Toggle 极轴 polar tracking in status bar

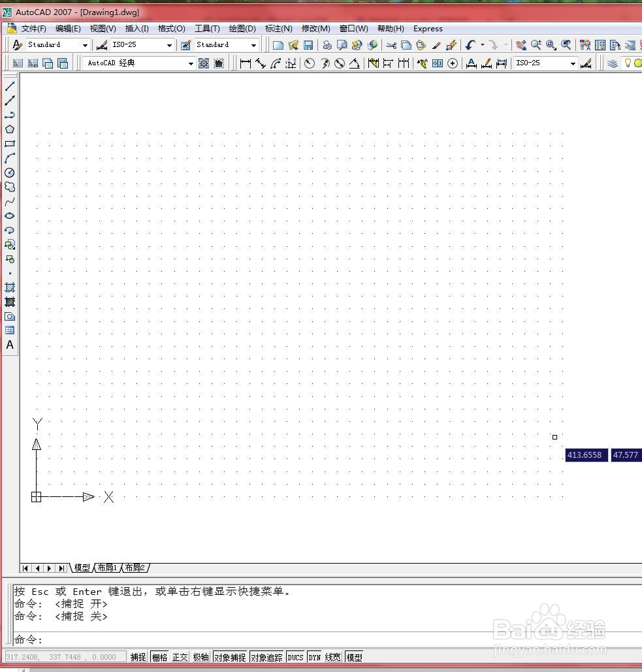201,657
